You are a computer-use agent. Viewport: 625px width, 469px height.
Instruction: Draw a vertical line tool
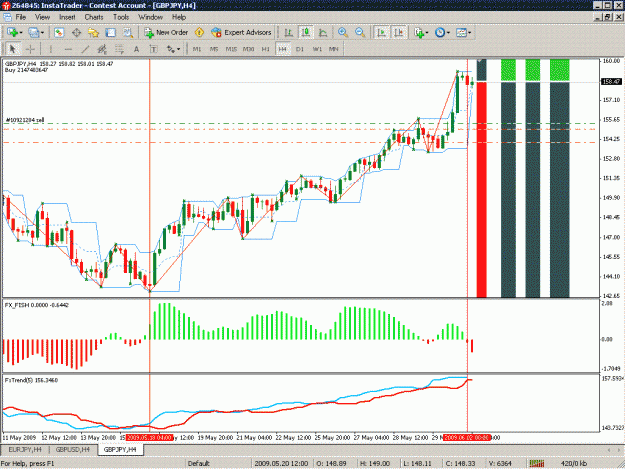[51, 49]
